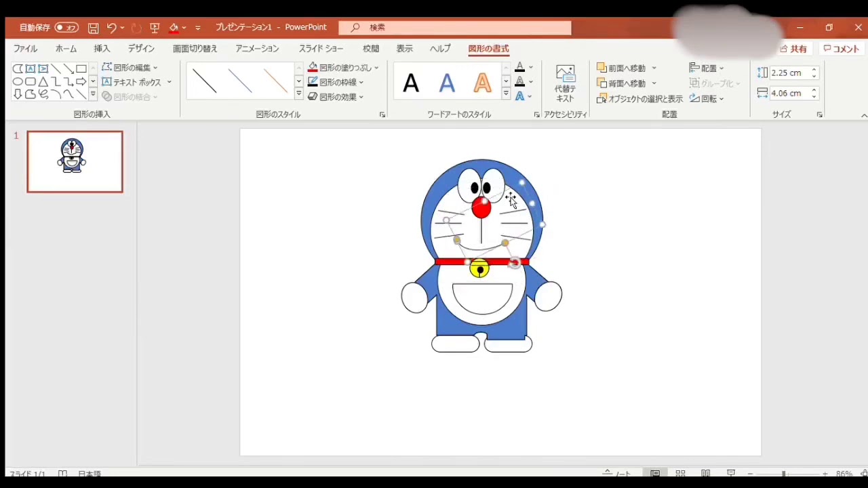
Task: Click the Redo icon
Action: click(x=136, y=28)
